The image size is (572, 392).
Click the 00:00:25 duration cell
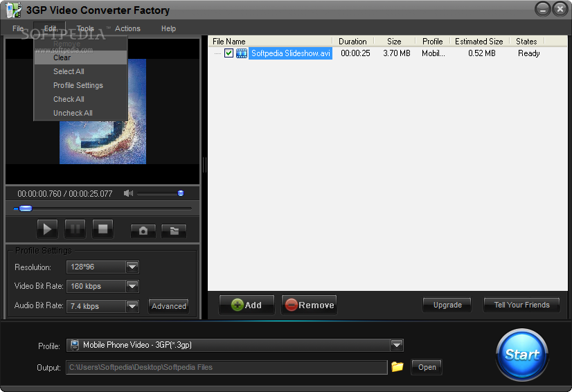pyautogui.click(x=355, y=53)
